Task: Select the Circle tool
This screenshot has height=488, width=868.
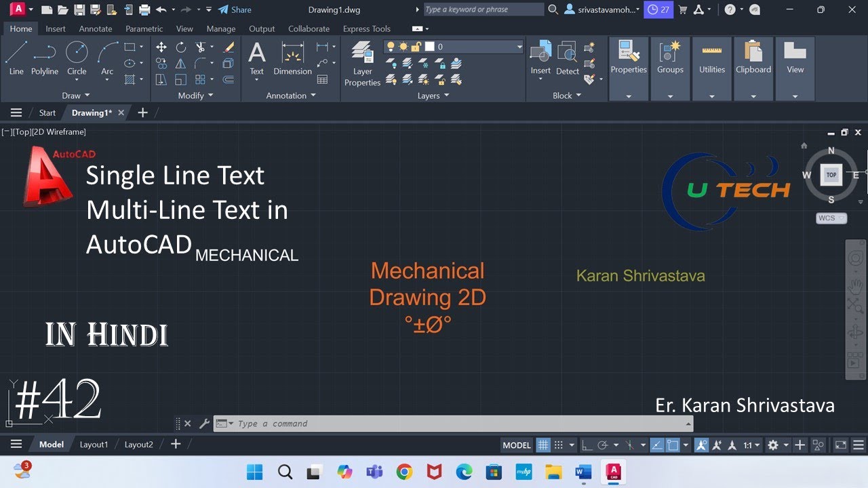Action: point(77,58)
